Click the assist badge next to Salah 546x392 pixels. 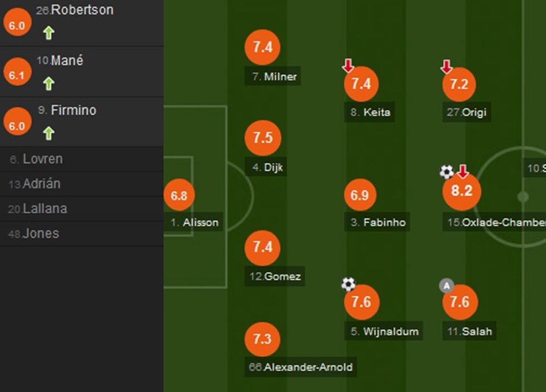[446, 286]
